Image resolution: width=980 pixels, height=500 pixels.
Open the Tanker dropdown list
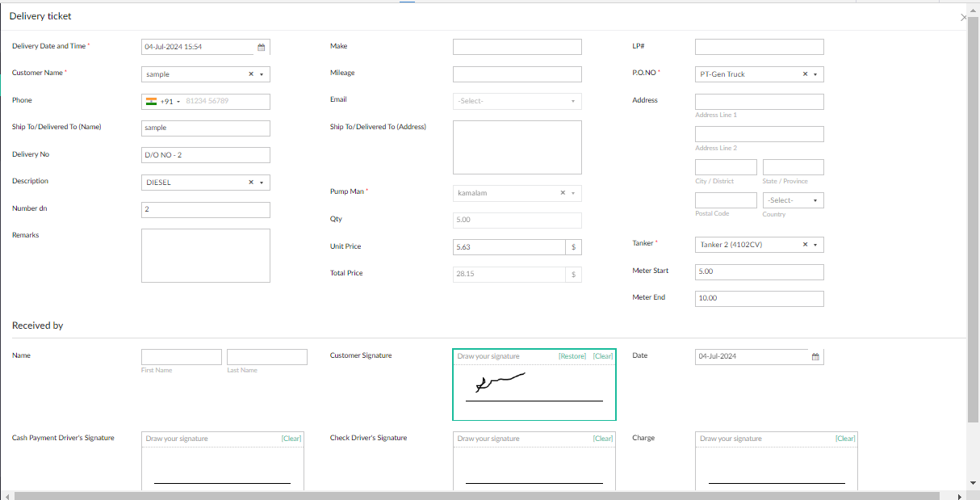[x=817, y=244]
